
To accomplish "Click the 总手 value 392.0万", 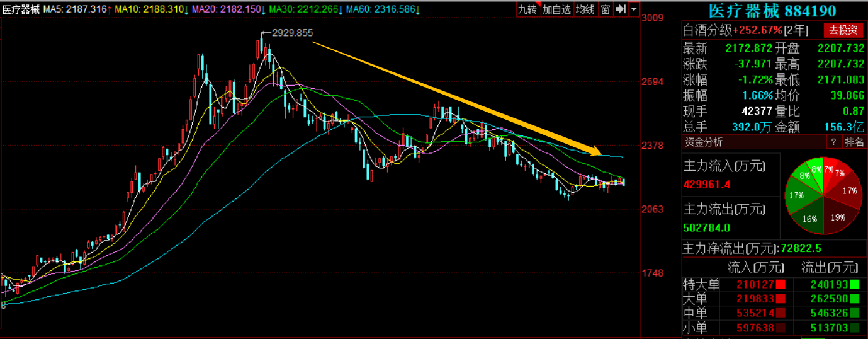I will click(x=751, y=127).
